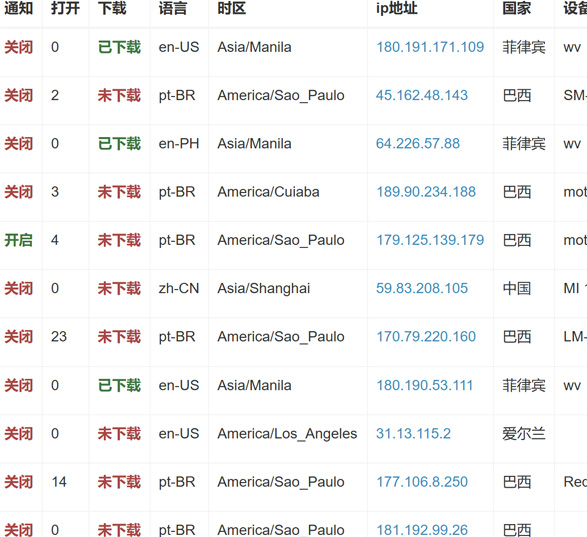Click the 下载 column header

112,8
